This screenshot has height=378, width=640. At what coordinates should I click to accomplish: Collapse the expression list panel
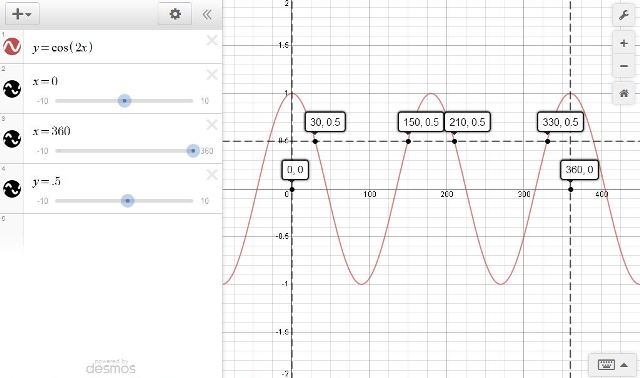tap(207, 15)
